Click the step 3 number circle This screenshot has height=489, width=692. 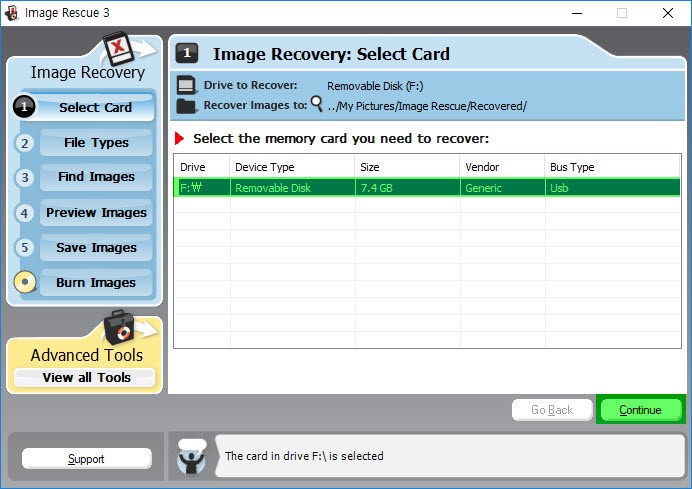[25, 177]
